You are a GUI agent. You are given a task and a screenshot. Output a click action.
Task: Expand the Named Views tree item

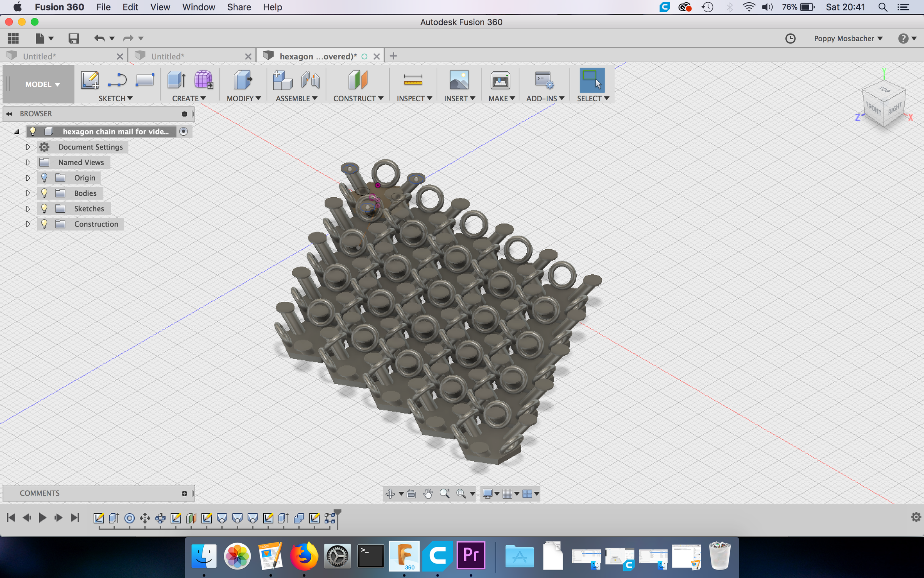click(28, 162)
